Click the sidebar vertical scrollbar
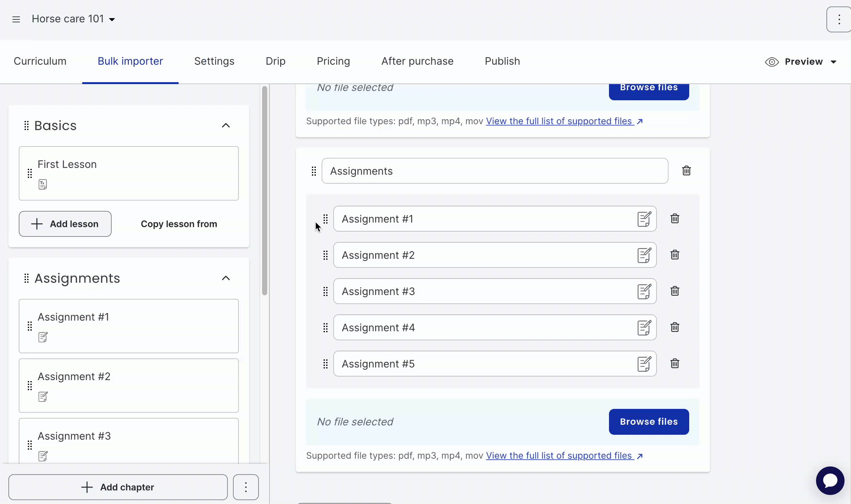 click(x=265, y=191)
